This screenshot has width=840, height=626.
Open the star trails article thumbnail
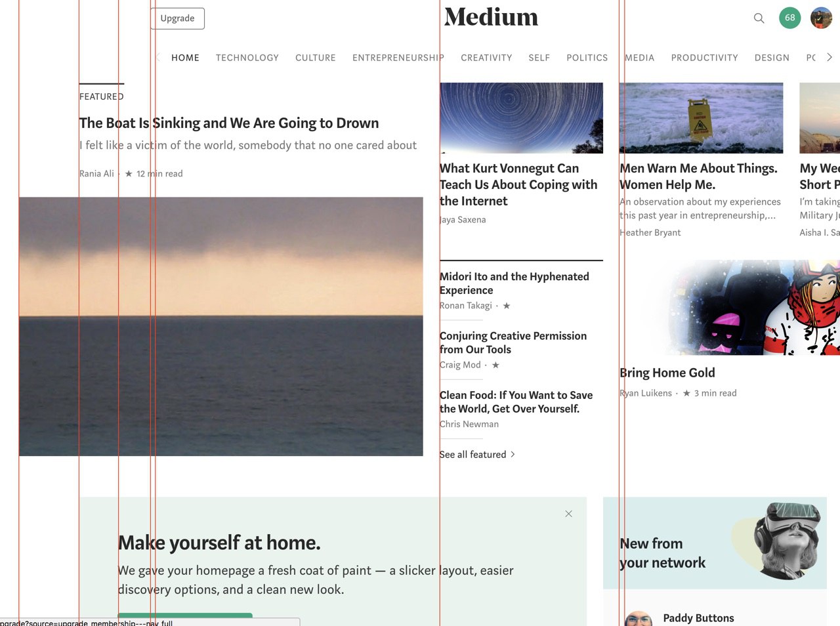(x=522, y=118)
